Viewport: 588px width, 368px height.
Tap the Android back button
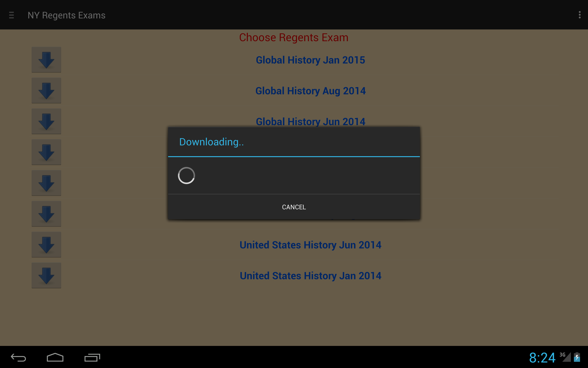18,357
